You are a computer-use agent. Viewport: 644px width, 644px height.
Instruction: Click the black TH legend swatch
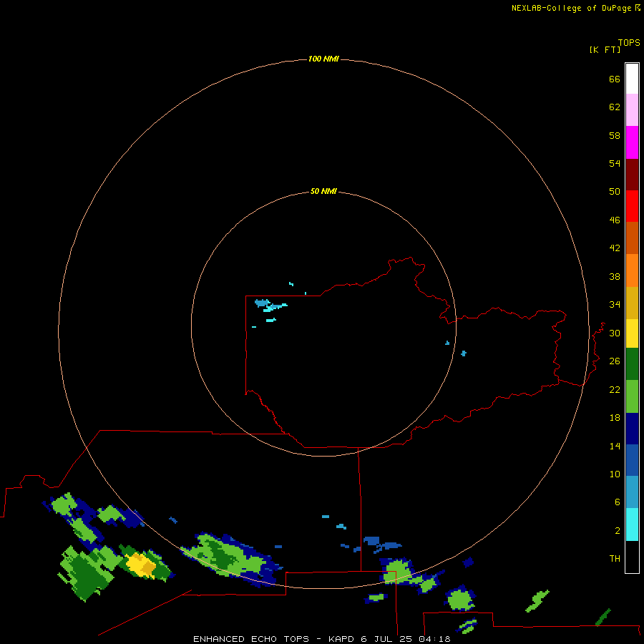coord(632,557)
